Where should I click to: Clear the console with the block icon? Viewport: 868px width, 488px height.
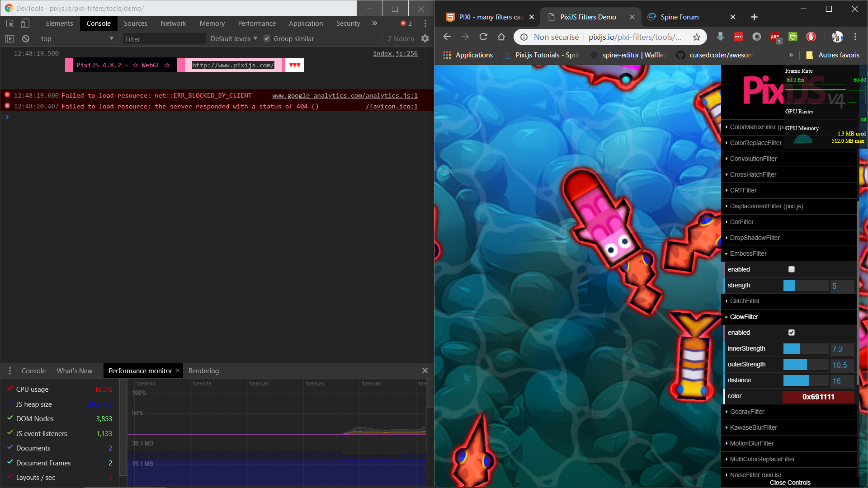click(26, 39)
